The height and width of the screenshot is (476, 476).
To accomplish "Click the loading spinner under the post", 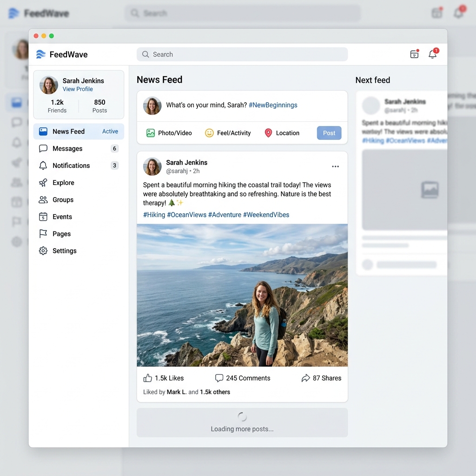I will tap(242, 417).
